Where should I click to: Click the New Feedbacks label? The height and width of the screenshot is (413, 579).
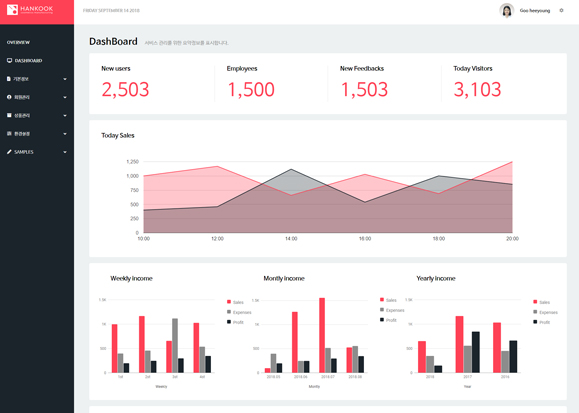[362, 68]
